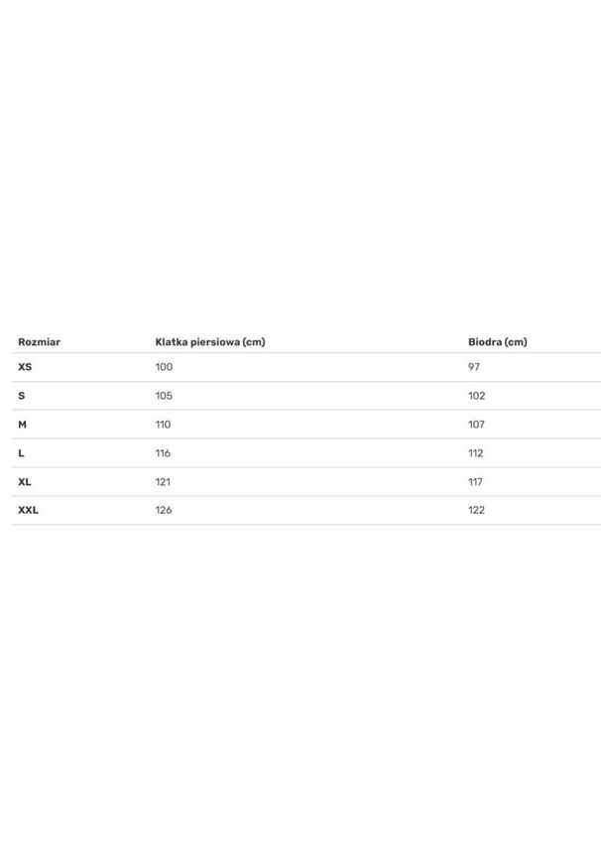601x868 pixels.
Task: Select the XXL size row label
Action: (x=28, y=511)
